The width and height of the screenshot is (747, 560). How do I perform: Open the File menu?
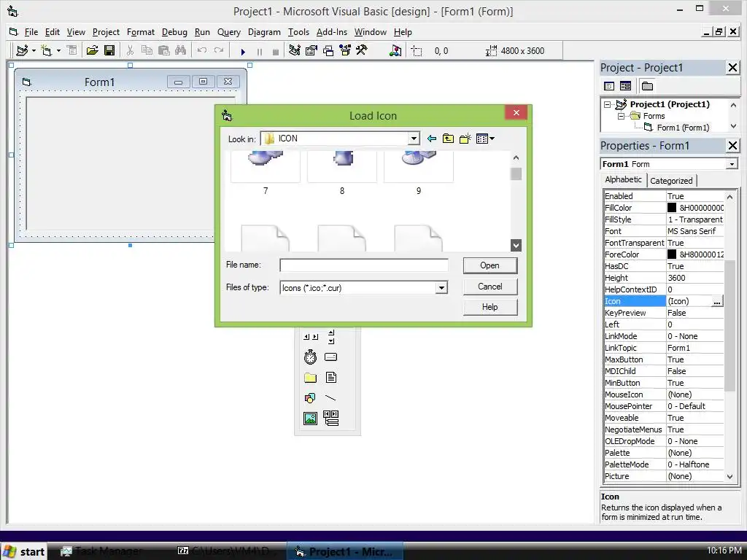(x=31, y=32)
